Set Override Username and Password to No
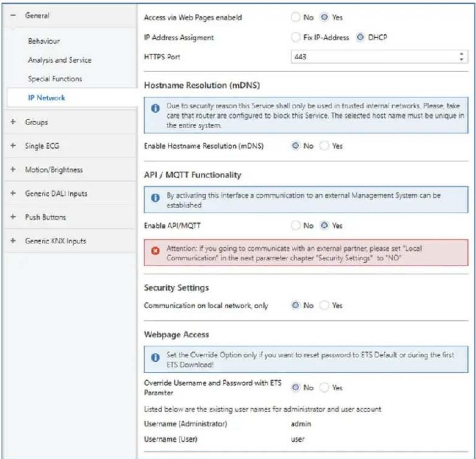The height and width of the screenshot is (459, 476). (x=296, y=388)
